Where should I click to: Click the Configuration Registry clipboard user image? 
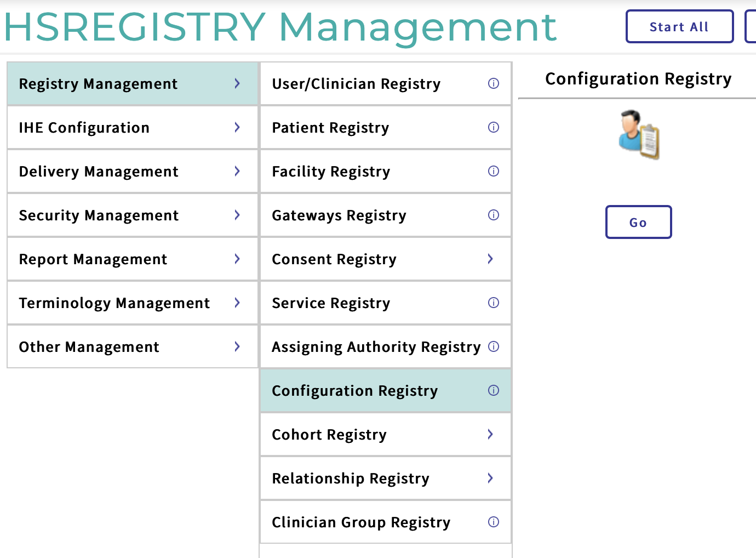click(639, 135)
